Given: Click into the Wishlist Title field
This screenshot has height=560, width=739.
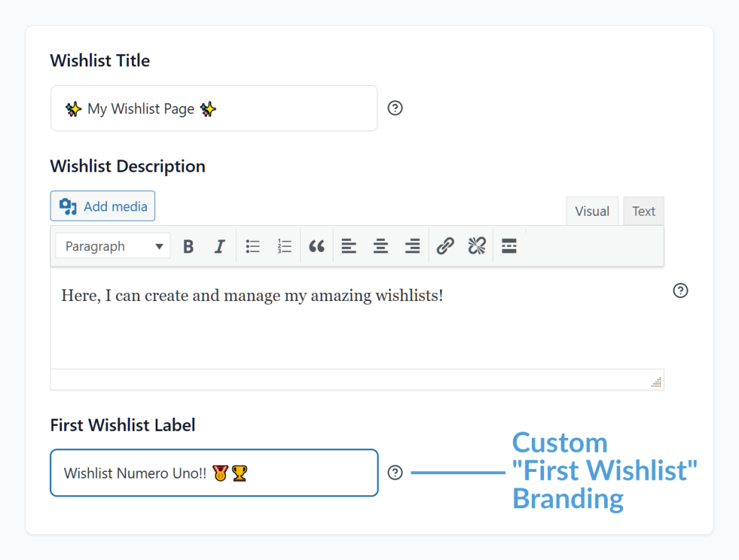Looking at the screenshot, I should 214,108.
